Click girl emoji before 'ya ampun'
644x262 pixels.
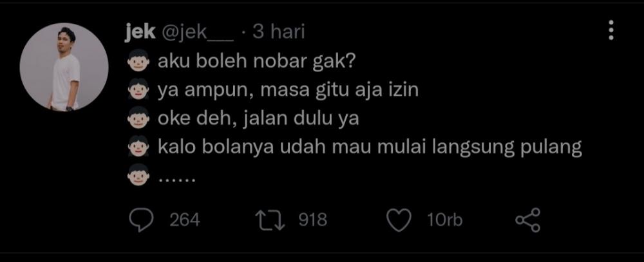138,89
